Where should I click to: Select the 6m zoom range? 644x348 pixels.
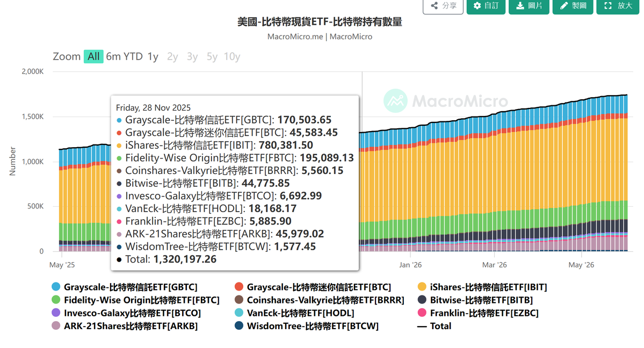point(113,56)
